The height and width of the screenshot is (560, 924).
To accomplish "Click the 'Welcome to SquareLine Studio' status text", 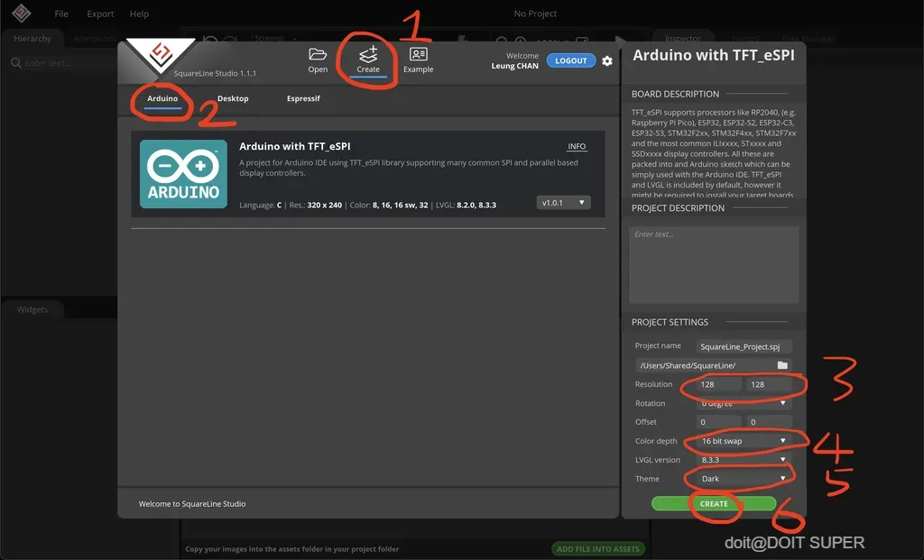I will [x=192, y=503].
